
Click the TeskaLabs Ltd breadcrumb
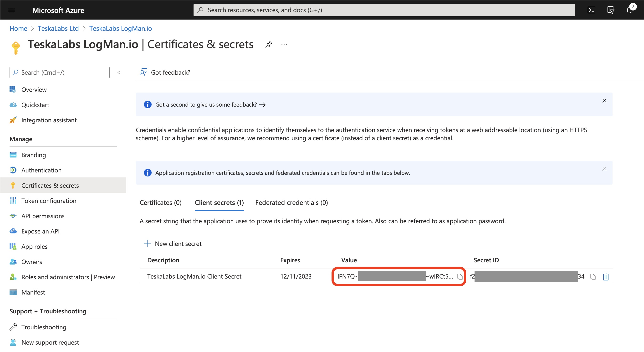point(58,28)
